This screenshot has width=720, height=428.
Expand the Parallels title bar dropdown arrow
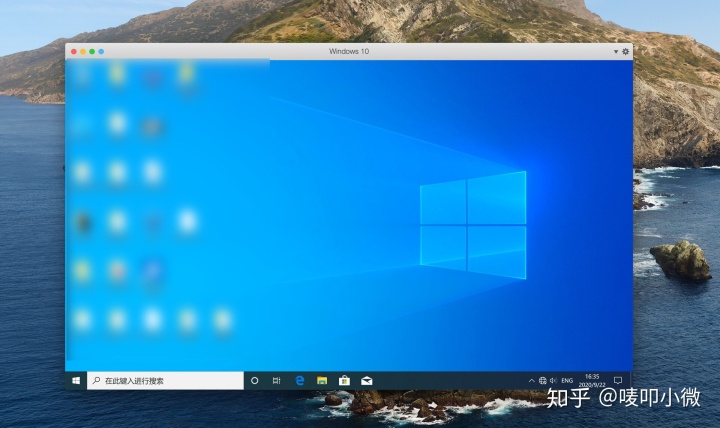tap(616, 51)
